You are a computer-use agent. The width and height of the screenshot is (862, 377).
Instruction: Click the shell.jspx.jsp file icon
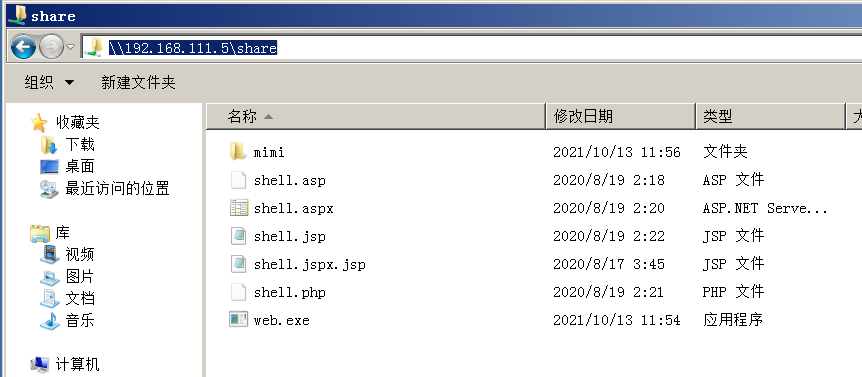click(239, 264)
